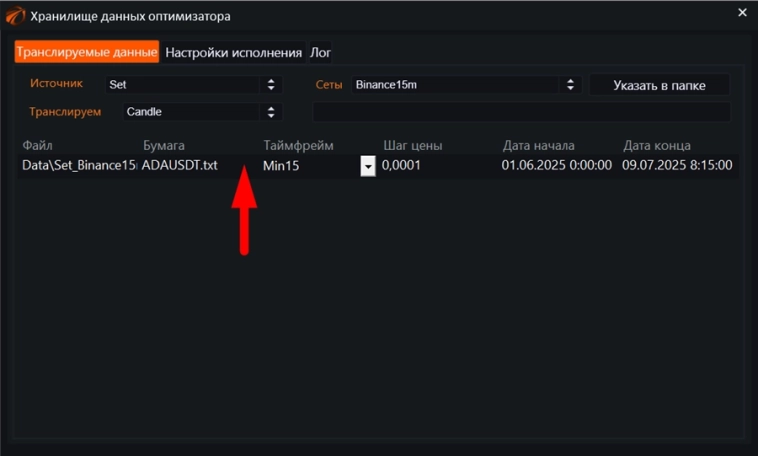The image size is (758, 456).
Task: Click the Файл column header
Action: [37, 146]
